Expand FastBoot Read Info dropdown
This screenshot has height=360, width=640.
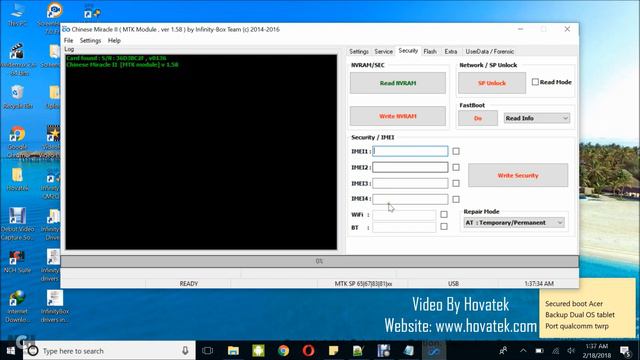(565, 118)
